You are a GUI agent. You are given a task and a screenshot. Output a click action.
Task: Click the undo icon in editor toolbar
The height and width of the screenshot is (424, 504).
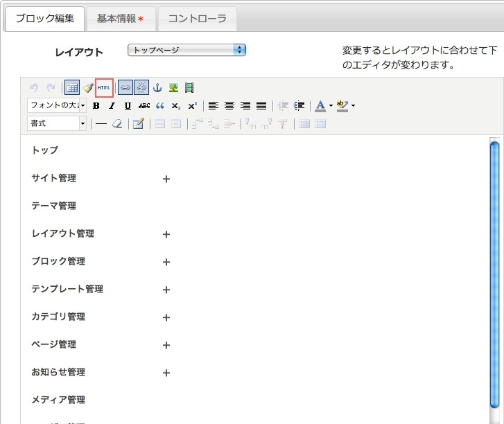(34, 88)
